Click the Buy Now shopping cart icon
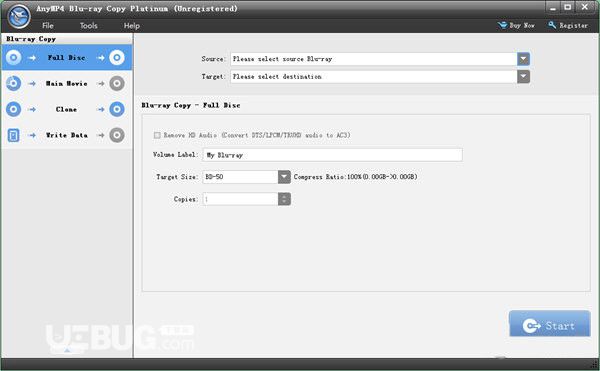The height and width of the screenshot is (371, 600). (502, 25)
